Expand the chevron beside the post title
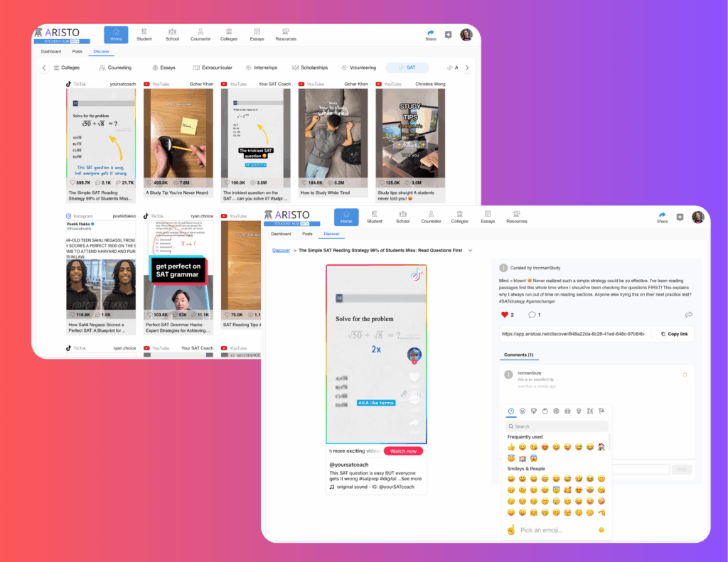 coord(471,251)
